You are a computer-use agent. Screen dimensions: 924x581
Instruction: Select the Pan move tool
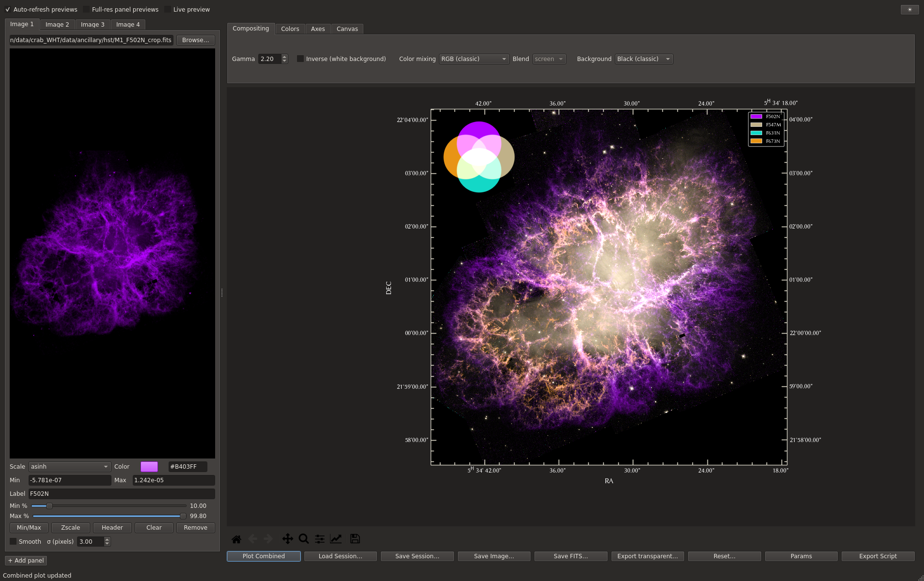287,539
